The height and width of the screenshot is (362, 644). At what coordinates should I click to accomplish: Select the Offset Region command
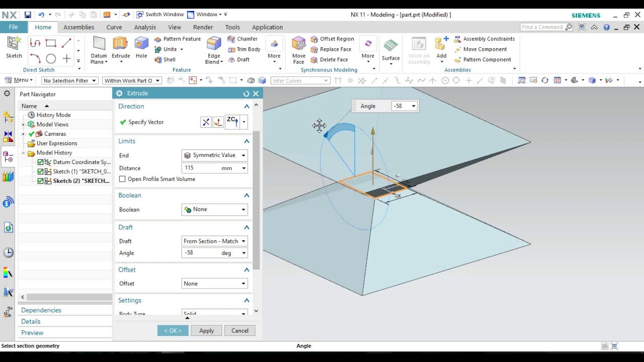(332, 39)
